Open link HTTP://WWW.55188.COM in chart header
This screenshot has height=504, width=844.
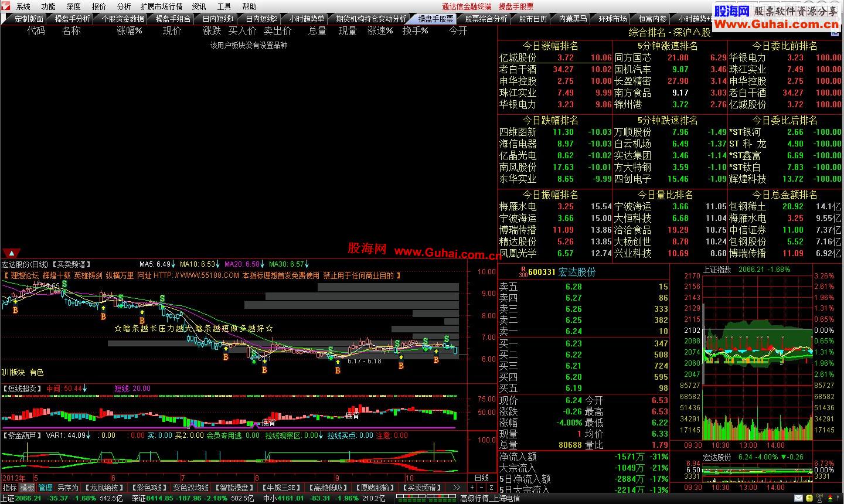click(x=196, y=275)
